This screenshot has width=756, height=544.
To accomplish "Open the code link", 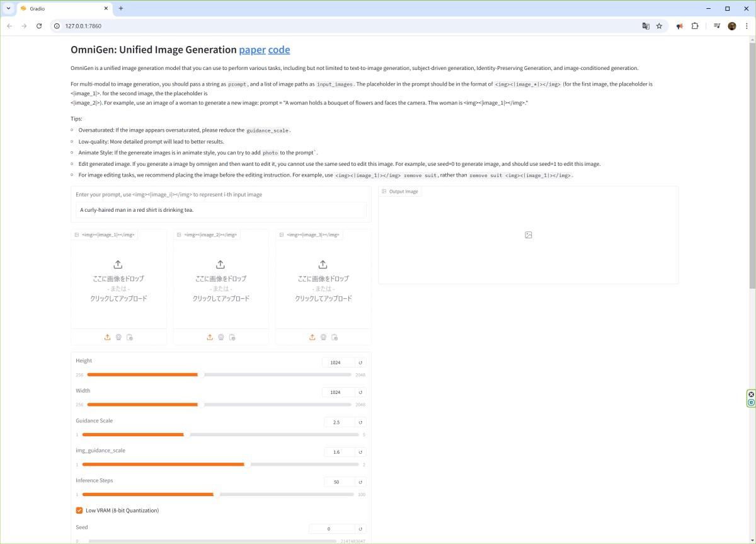I will 279,50.
